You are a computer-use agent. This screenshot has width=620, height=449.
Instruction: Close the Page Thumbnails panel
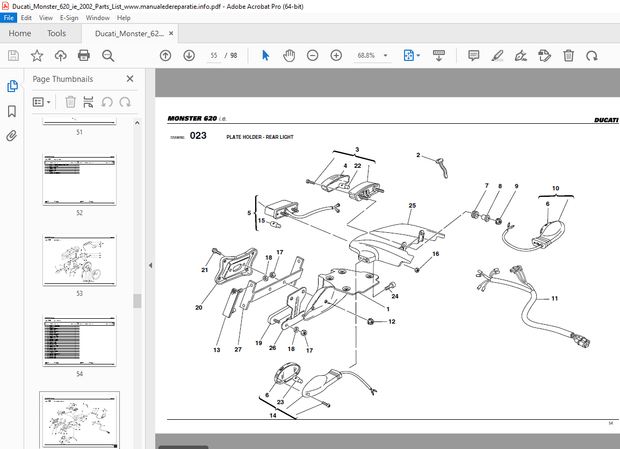(130, 79)
